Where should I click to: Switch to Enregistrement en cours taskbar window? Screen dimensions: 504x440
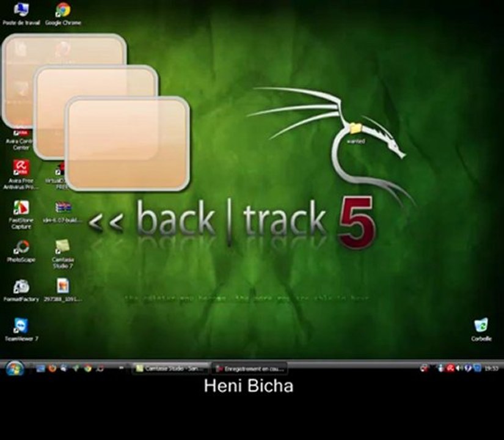pyautogui.click(x=249, y=369)
